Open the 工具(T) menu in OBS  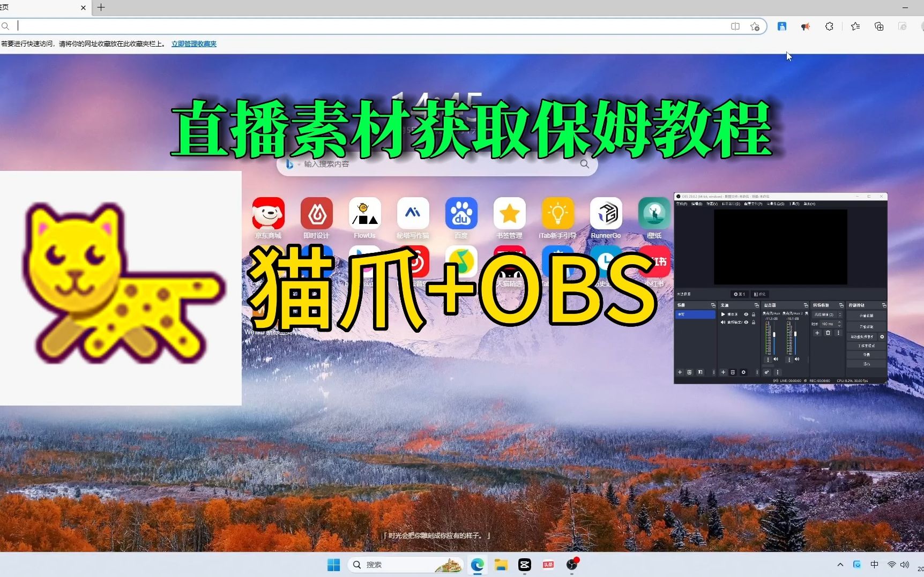click(794, 204)
